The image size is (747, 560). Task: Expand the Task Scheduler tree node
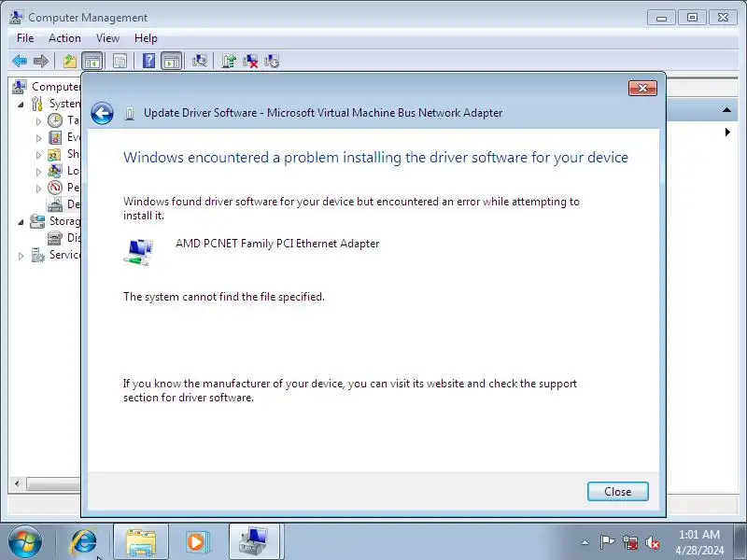coord(38,121)
